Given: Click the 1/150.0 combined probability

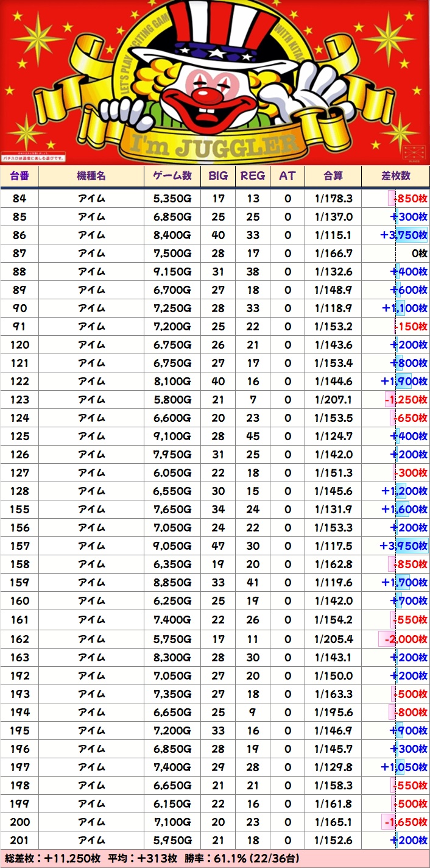Looking at the screenshot, I should [x=333, y=675].
